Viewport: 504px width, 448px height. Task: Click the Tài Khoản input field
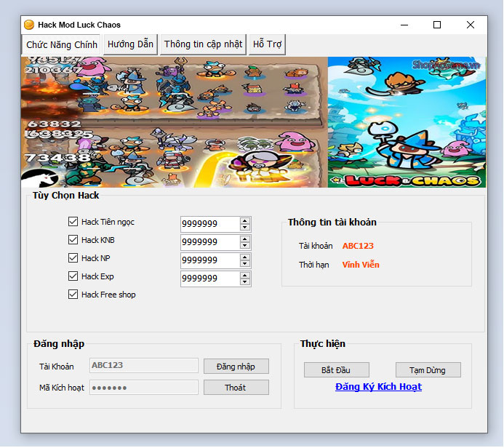click(144, 365)
